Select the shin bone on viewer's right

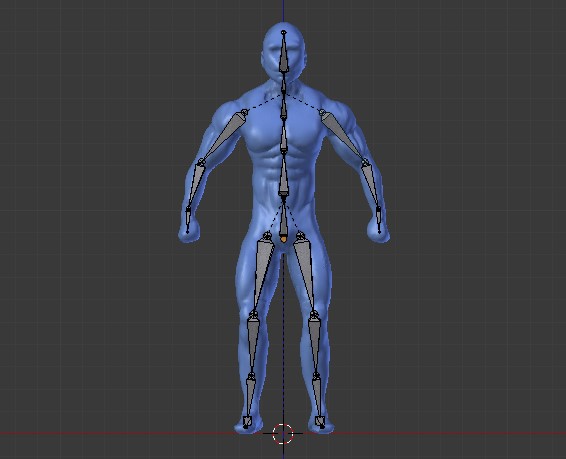[x=315, y=343]
